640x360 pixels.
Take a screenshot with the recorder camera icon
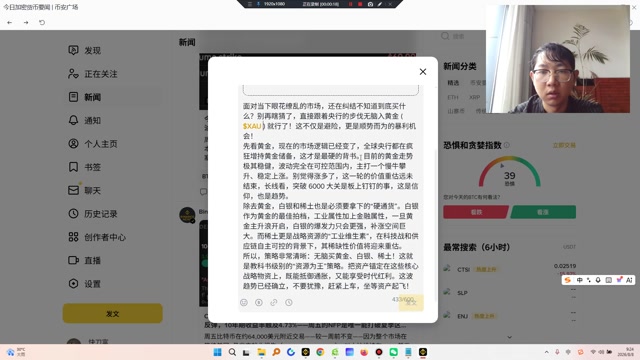tap(370, 4)
